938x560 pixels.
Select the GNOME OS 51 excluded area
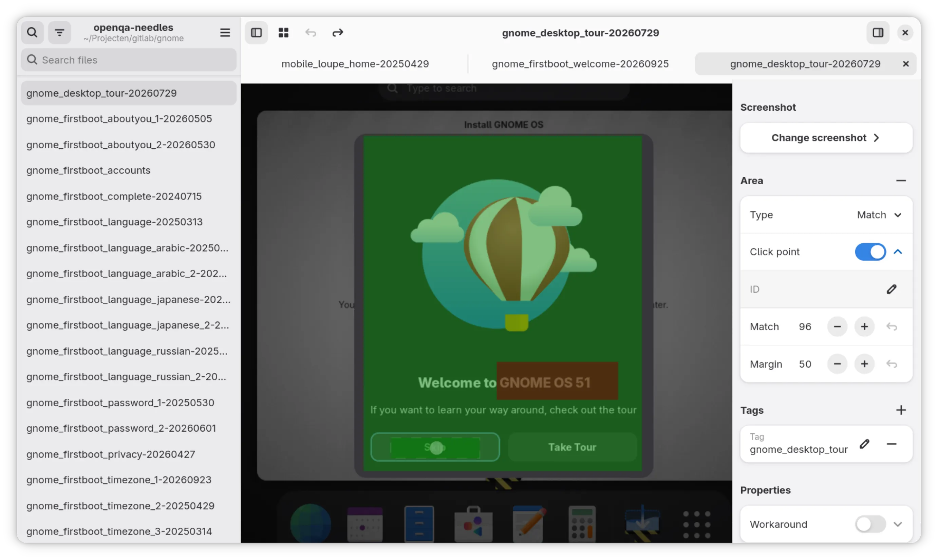(557, 381)
